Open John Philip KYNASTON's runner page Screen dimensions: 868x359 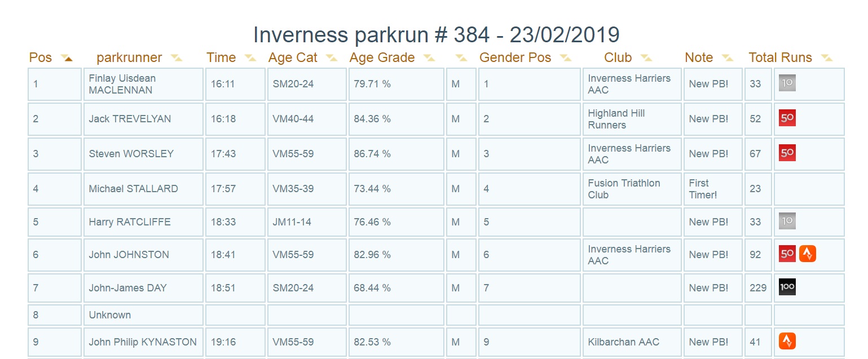pyautogui.click(x=143, y=342)
